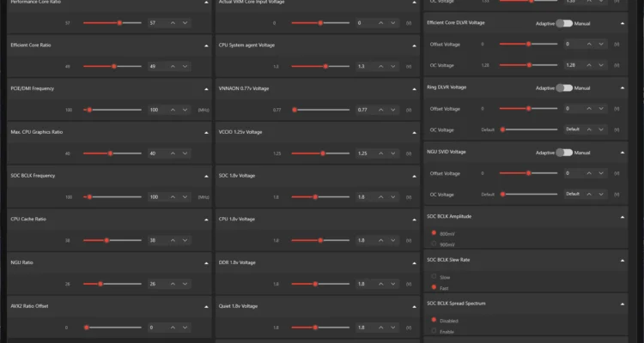Collapse the Efficient Core Ratio section
This screenshot has width=644, height=343.
(x=206, y=45)
